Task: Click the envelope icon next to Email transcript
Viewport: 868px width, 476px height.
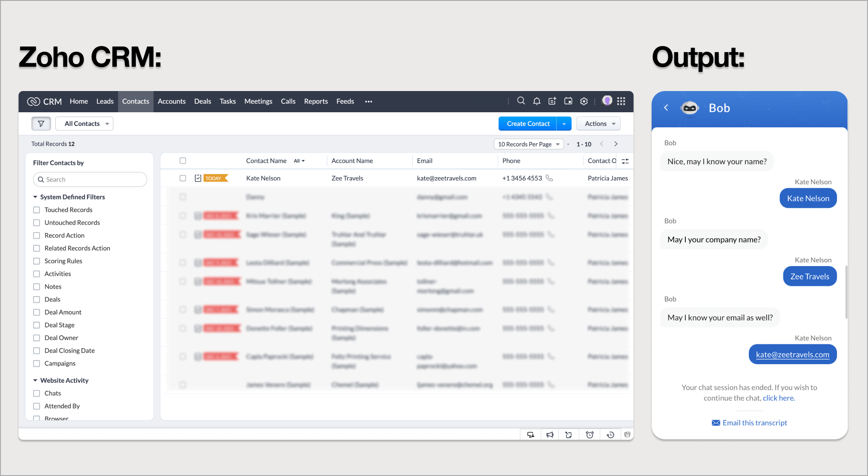Action: (x=716, y=423)
